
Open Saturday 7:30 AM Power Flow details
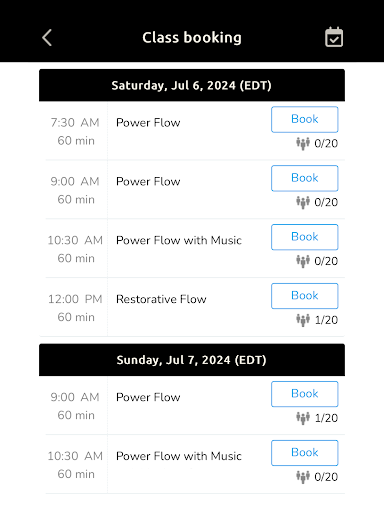148,123
